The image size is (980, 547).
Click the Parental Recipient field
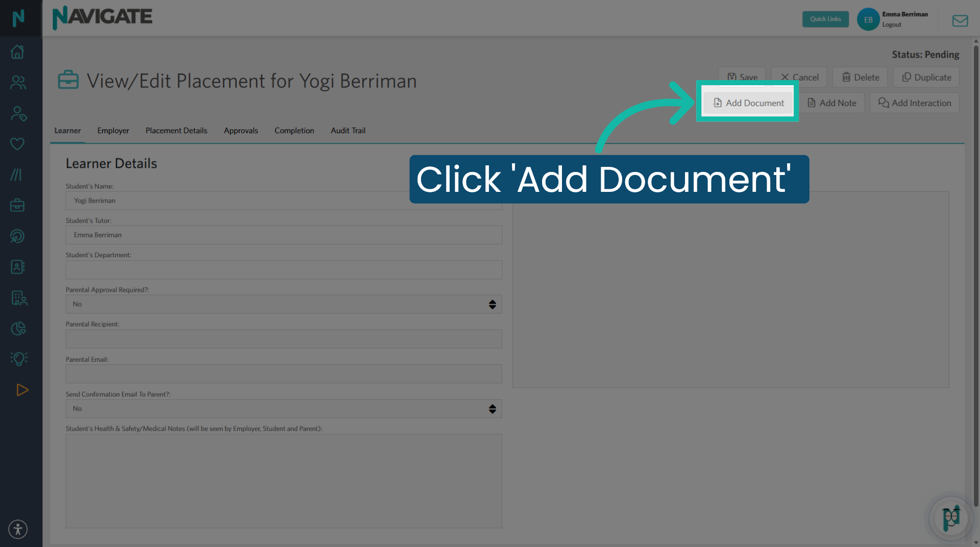284,339
